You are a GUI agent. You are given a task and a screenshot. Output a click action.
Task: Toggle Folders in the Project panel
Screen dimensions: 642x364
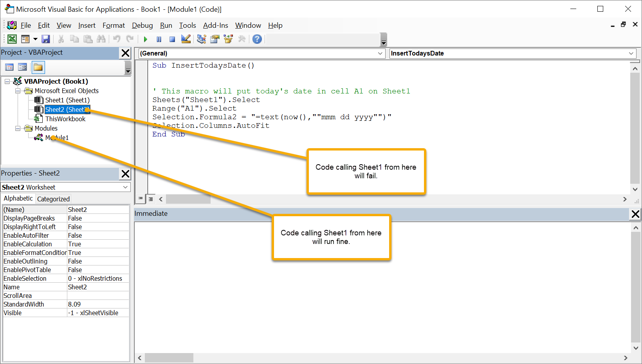click(x=38, y=67)
